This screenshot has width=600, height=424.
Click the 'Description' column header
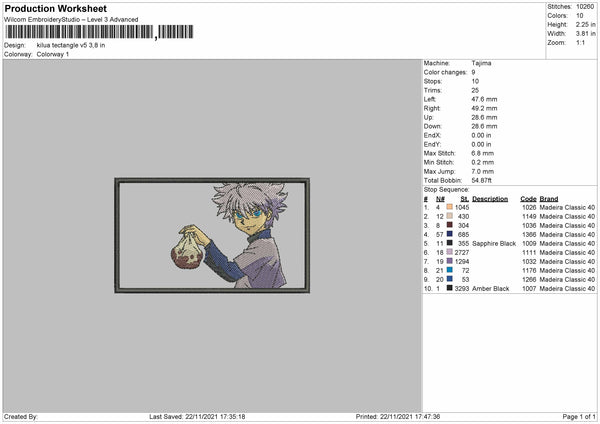point(490,199)
